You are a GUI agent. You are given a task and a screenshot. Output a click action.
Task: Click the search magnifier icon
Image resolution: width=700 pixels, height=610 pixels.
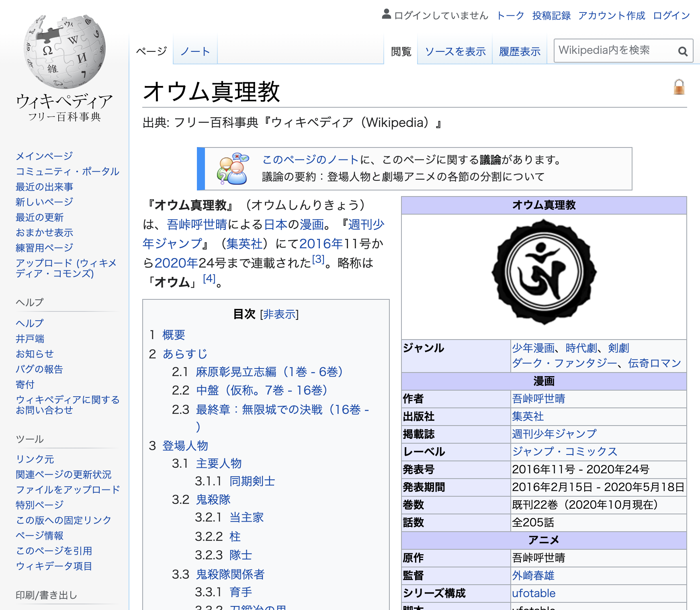[683, 51]
